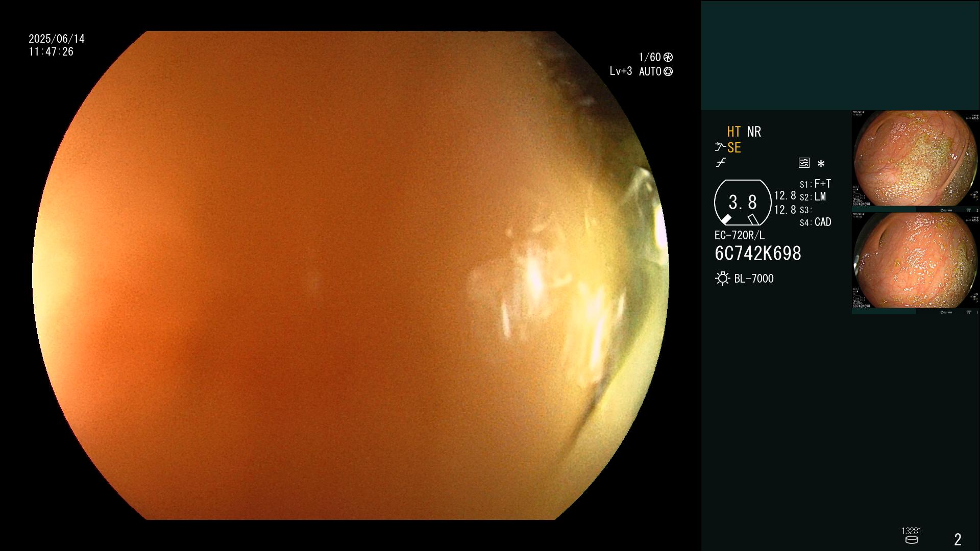
Task: Click the S4: CAD switch assignment
Action: pos(815,222)
